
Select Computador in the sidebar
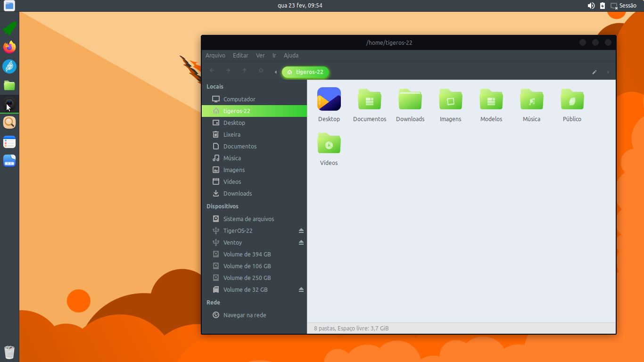coord(254,99)
